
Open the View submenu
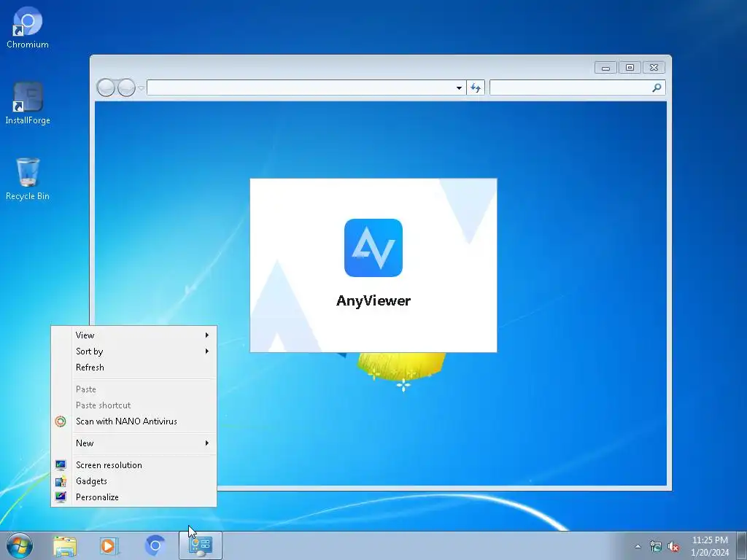pyautogui.click(x=134, y=335)
